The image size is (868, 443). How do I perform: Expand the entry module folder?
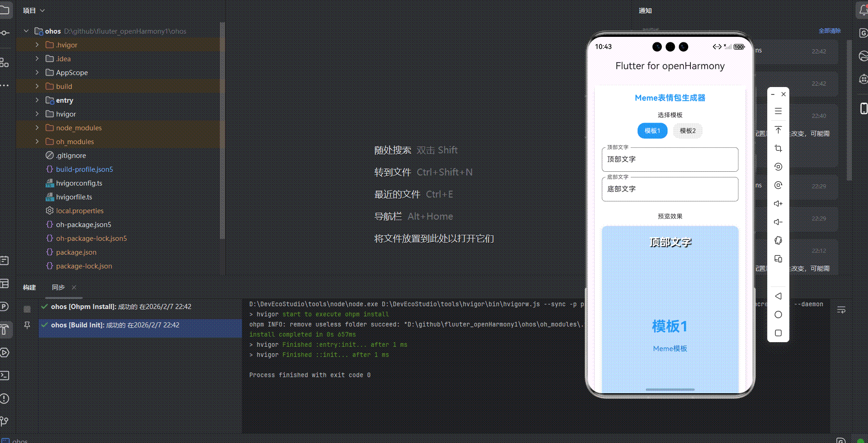click(37, 100)
